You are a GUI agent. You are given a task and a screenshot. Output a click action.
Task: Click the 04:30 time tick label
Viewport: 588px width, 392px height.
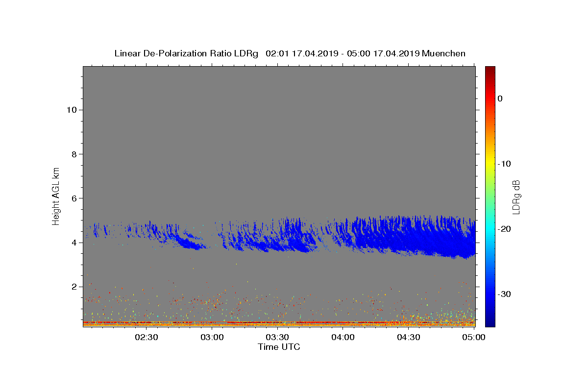409,337
